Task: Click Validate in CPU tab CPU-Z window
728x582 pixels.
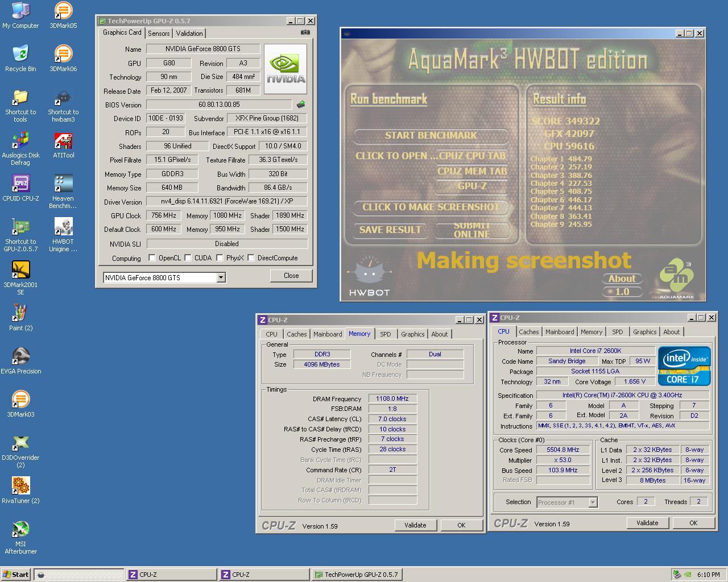Action: (x=647, y=523)
